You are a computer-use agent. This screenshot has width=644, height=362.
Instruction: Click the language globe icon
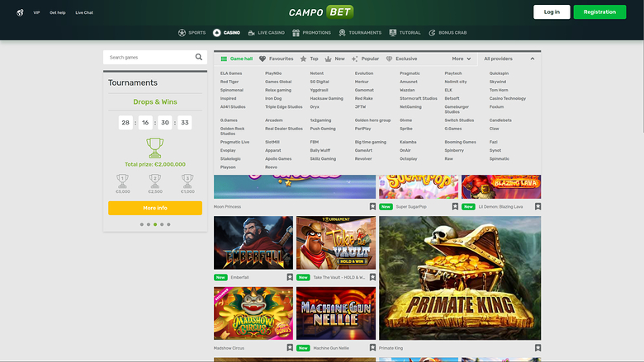coord(20,12)
